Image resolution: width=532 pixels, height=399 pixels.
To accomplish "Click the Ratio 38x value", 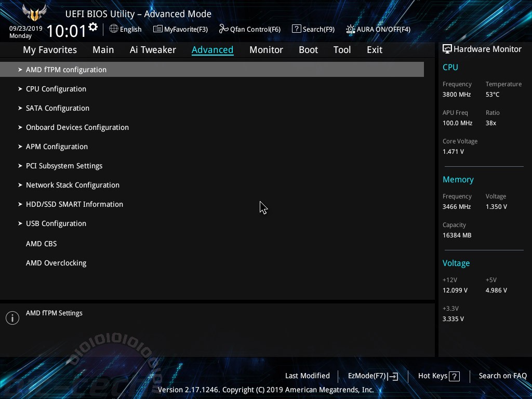I will 491,123.
